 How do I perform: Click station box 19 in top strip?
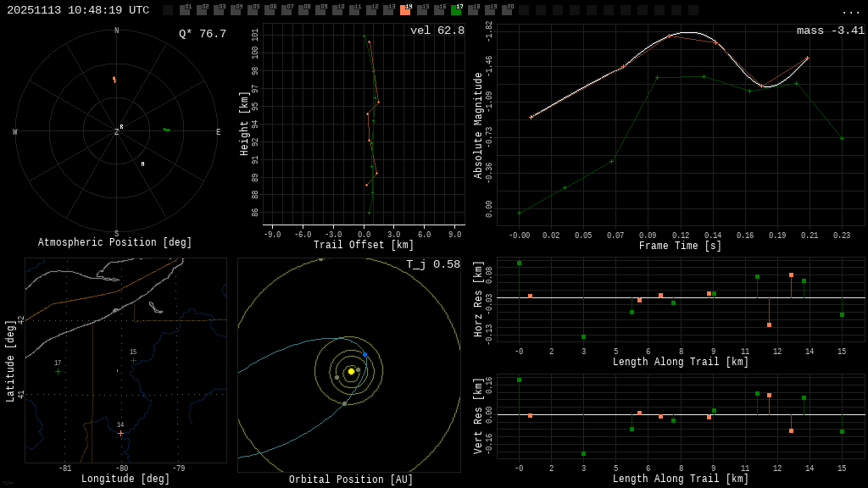click(x=490, y=10)
